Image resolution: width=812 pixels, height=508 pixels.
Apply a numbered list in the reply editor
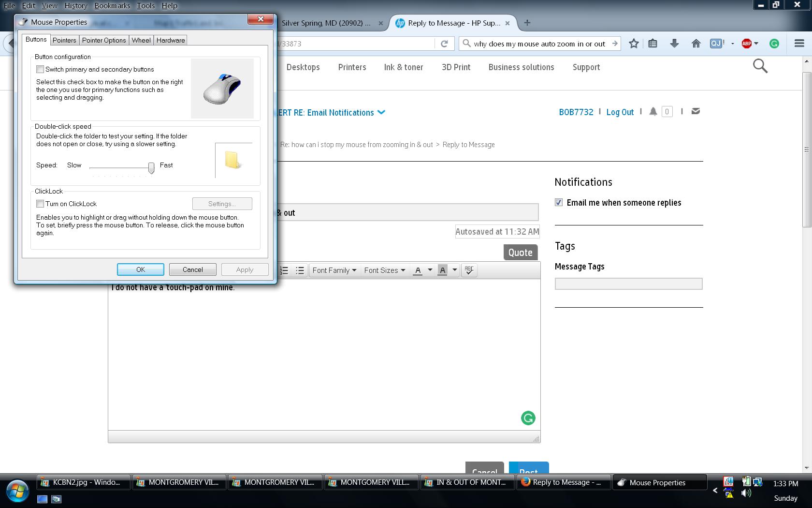[x=284, y=270]
